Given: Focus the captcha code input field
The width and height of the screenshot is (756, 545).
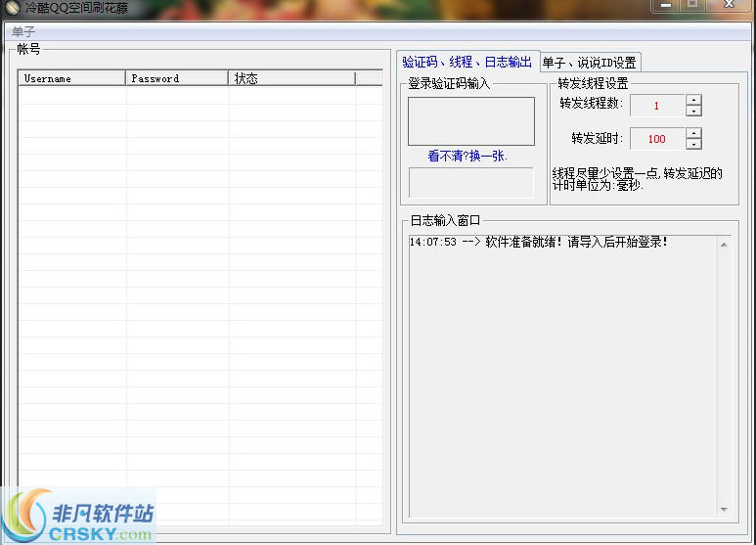Looking at the screenshot, I should click(x=471, y=182).
